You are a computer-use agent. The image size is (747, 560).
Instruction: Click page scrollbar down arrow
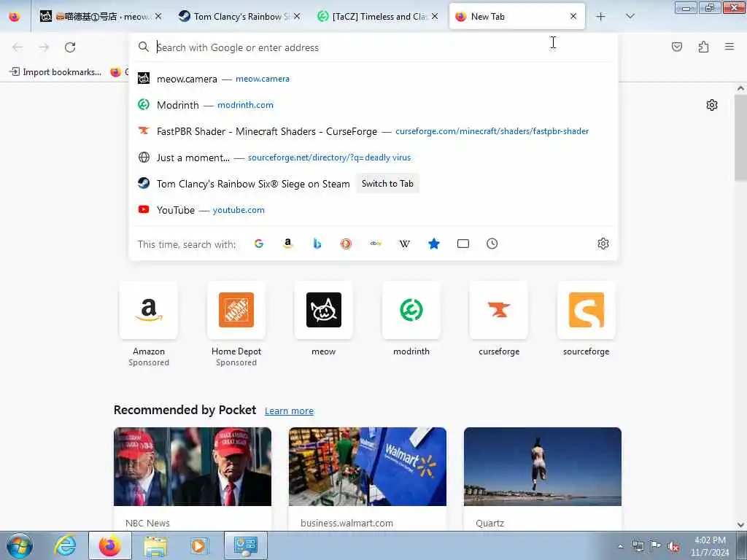pyautogui.click(x=741, y=525)
